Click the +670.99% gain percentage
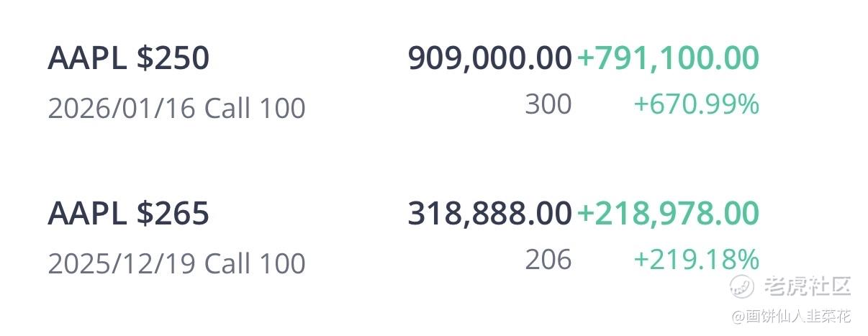This screenshot has width=868, height=336. tap(696, 105)
